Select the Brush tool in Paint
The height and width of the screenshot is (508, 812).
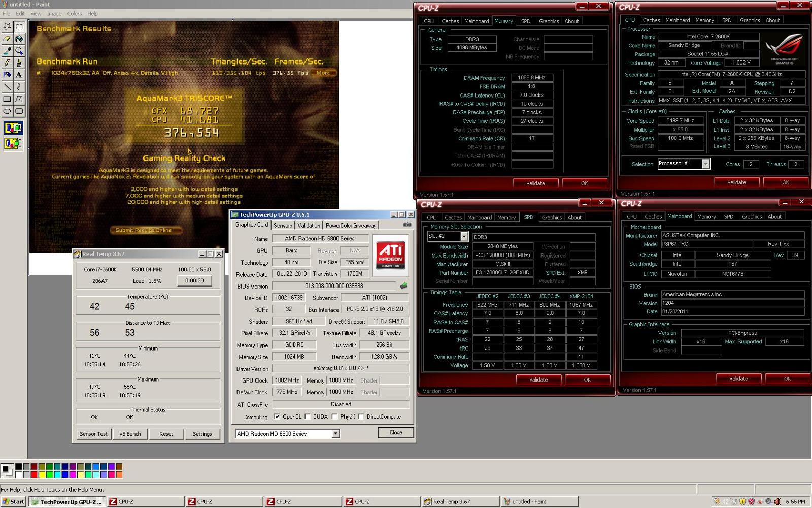pyautogui.click(x=19, y=63)
